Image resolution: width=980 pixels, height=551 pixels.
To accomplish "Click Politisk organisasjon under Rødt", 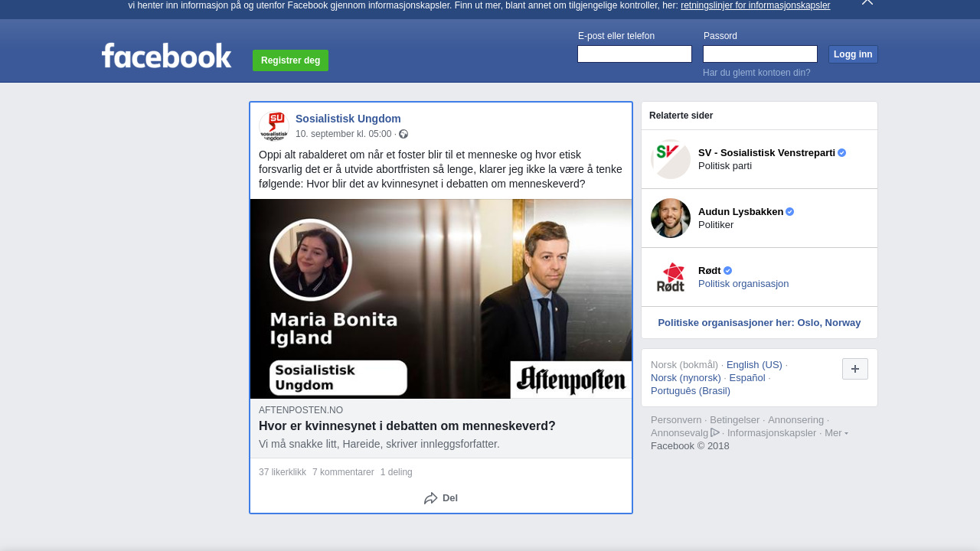I will point(743,284).
